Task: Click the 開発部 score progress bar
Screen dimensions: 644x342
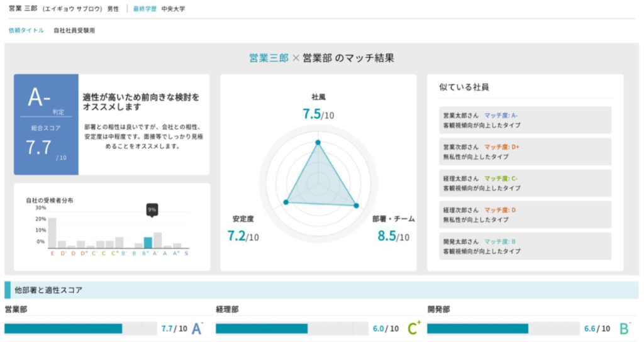Action: 503,328
